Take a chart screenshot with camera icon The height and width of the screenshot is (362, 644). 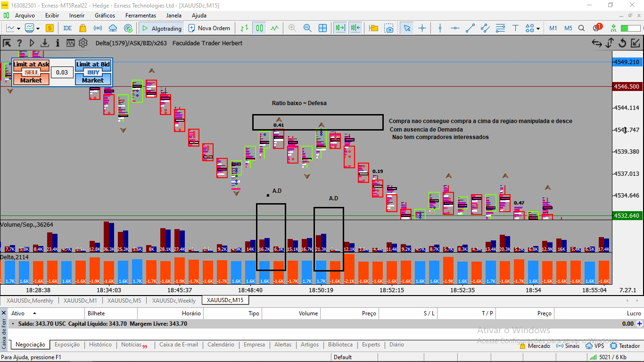[x=389, y=28]
